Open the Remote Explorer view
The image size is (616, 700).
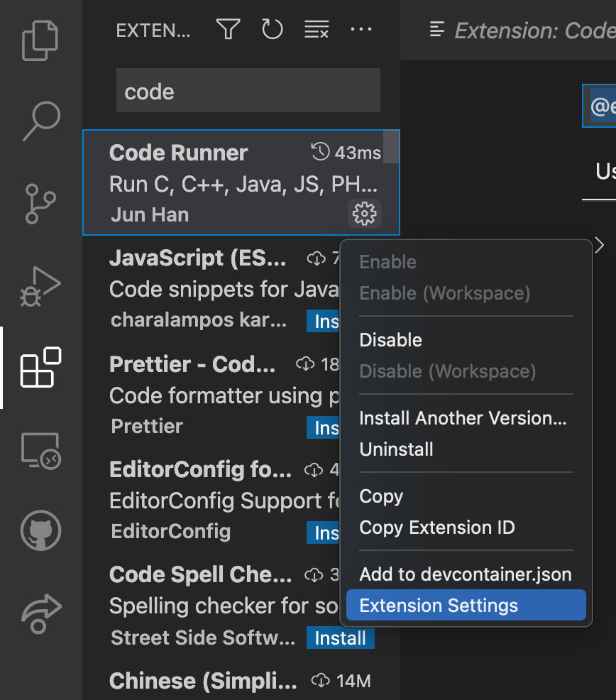[x=40, y=451]
